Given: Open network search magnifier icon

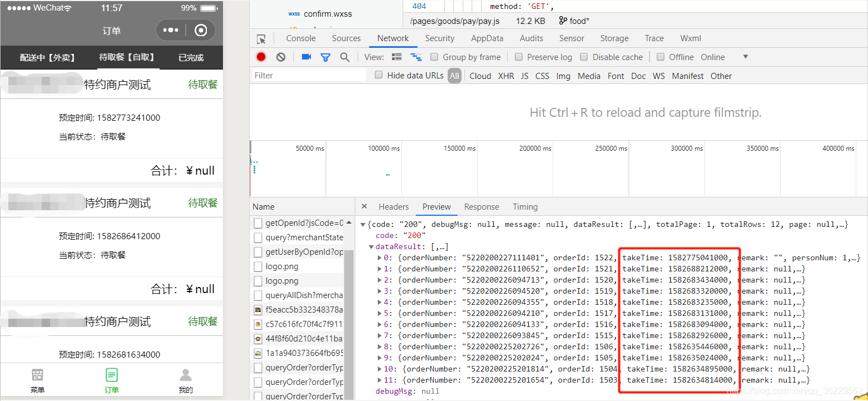Looking at the screenshot, I should point(345,57).
